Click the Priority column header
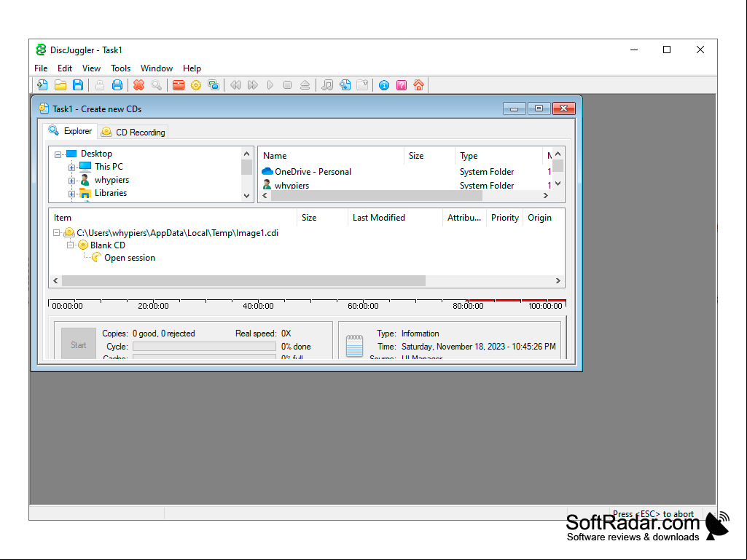 click(x=504, y=218)
